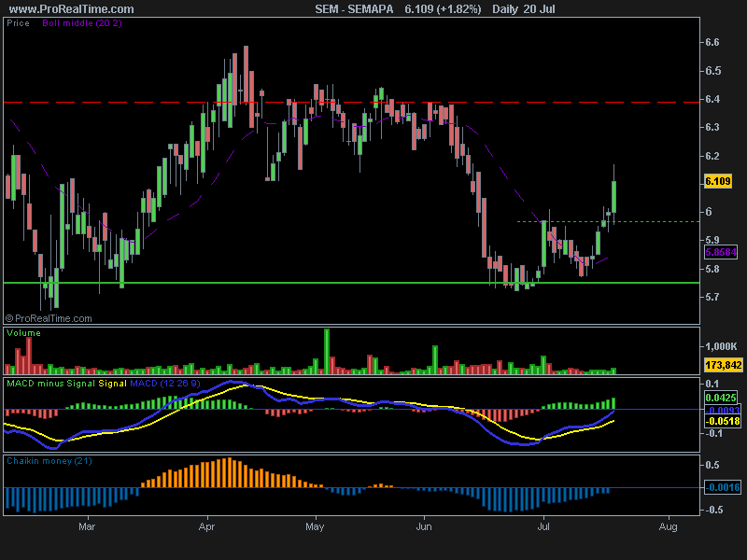The height and width of the screenshot is (560, 747).
Task: Click the Jul label on the time axis
Action: point(544,527)
